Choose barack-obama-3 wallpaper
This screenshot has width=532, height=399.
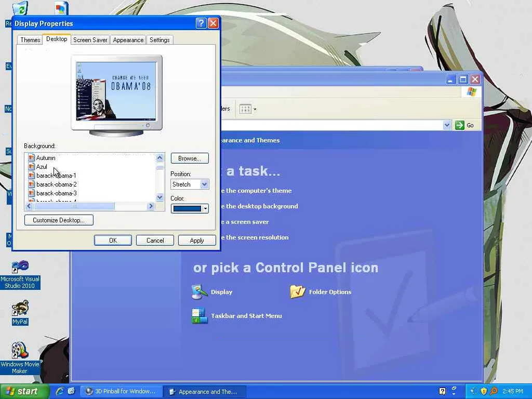pyautogui.click(x=57, y=193)
